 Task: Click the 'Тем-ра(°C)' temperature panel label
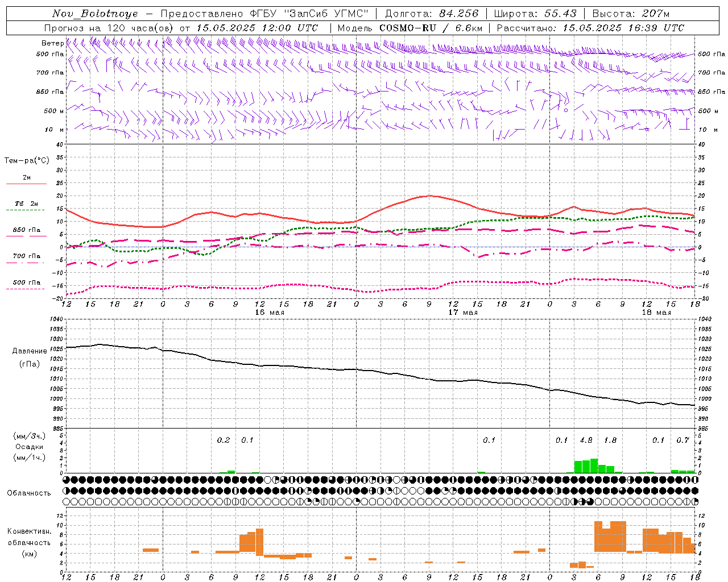click(27, 161)
